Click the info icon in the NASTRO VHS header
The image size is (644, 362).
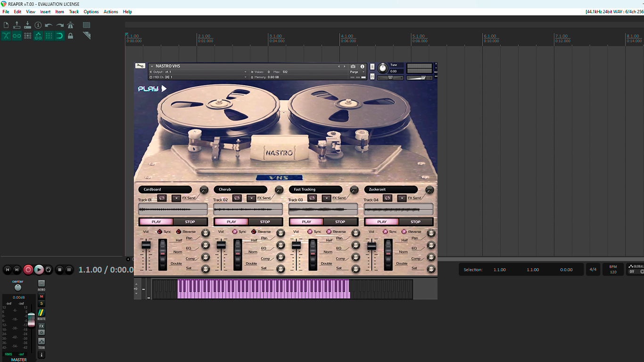(363, 66)
